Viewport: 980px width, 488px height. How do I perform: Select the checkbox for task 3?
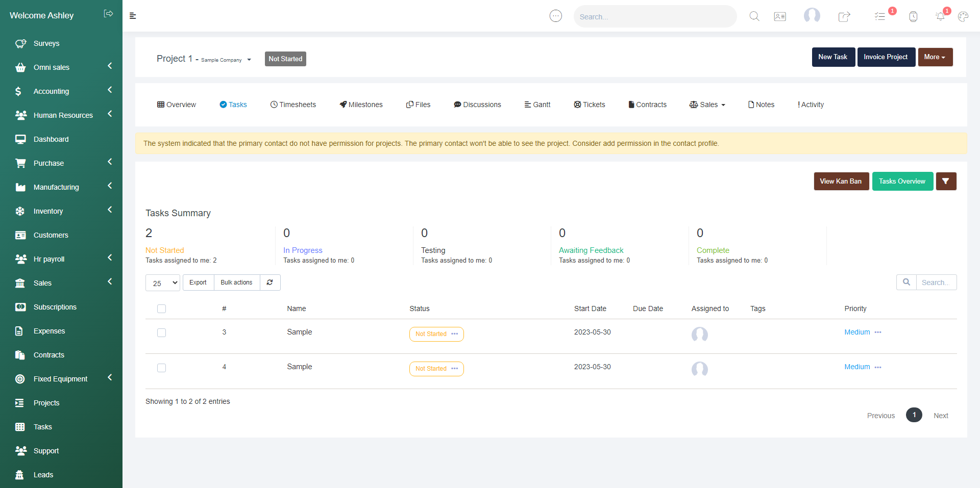point(162,333)
